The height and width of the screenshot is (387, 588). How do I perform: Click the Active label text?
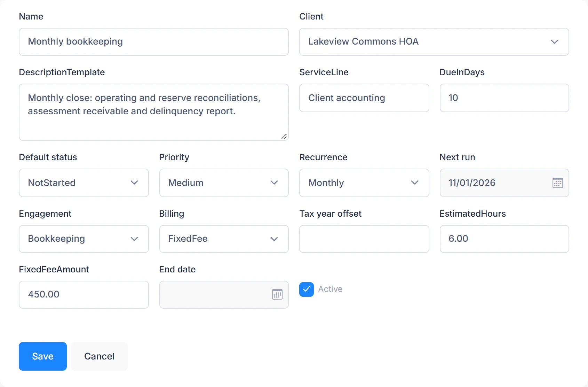pyautogui.click(x=330, y=289)
